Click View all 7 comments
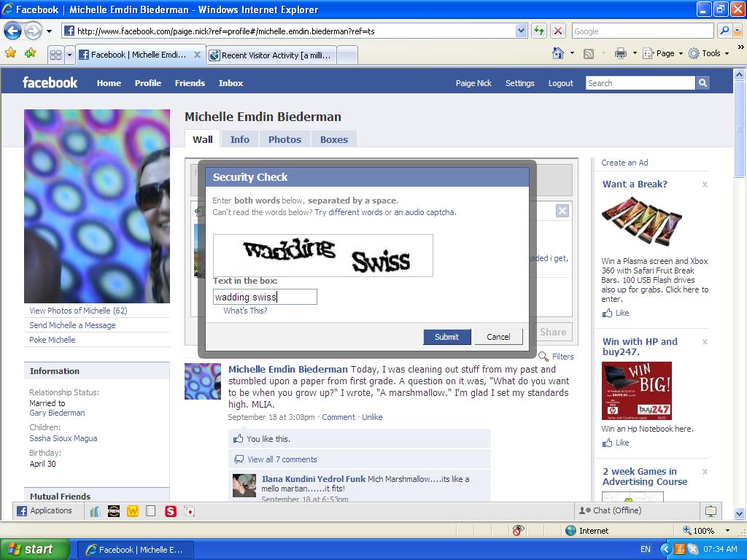 point(282,459)
